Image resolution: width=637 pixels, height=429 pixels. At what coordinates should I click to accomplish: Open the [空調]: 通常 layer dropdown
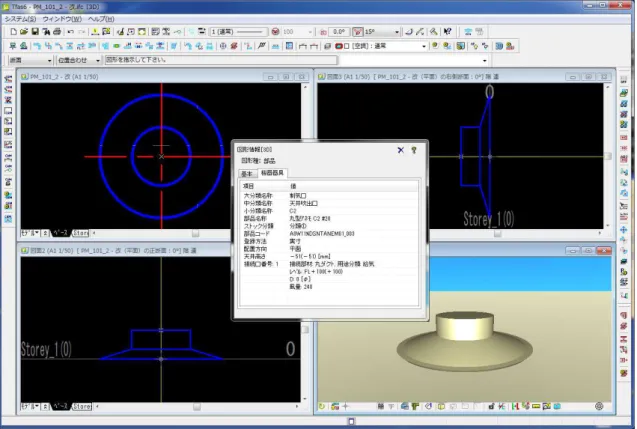(x=424, y=46)
